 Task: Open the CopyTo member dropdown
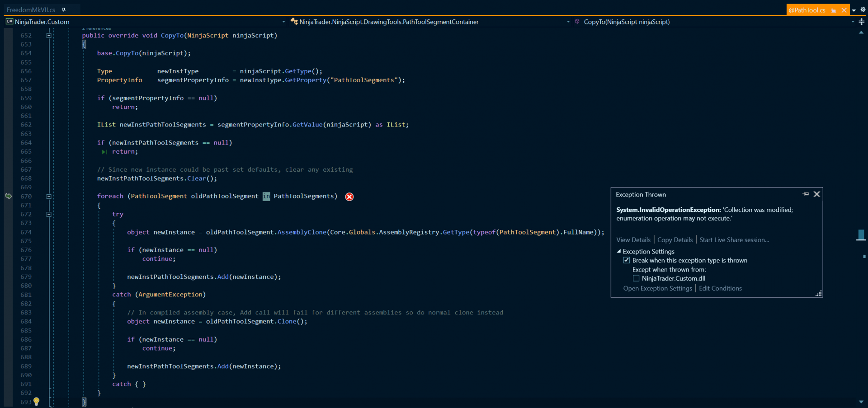pos(853,22)
